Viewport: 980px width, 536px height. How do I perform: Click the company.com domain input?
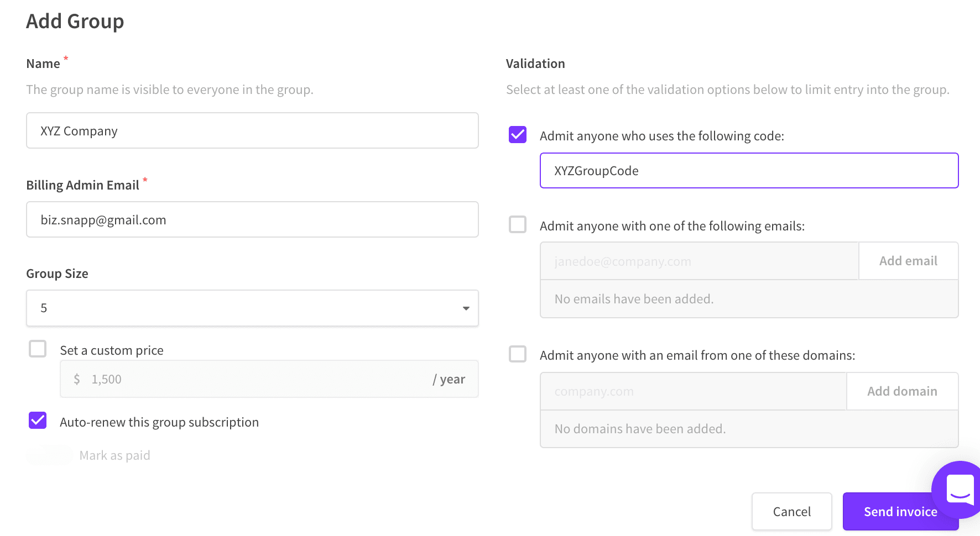[x=693, y=391]
